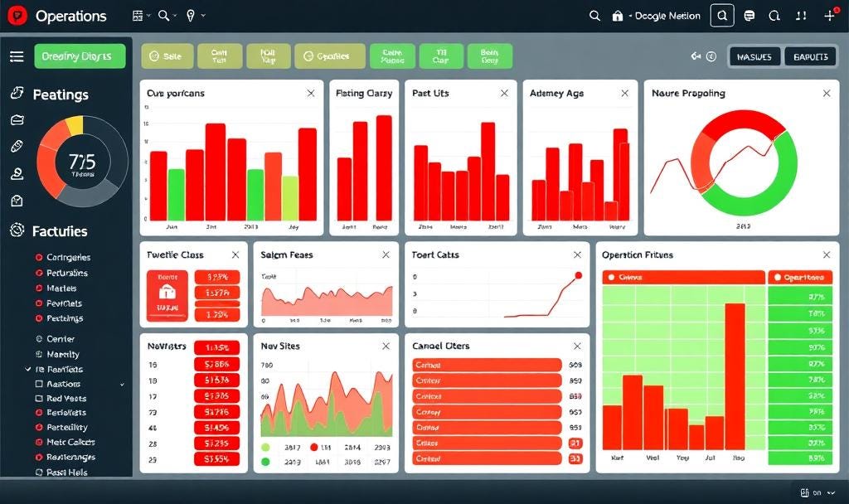Click the BAPUETS button
Screen dimensions: 849x504
[811, 56]
